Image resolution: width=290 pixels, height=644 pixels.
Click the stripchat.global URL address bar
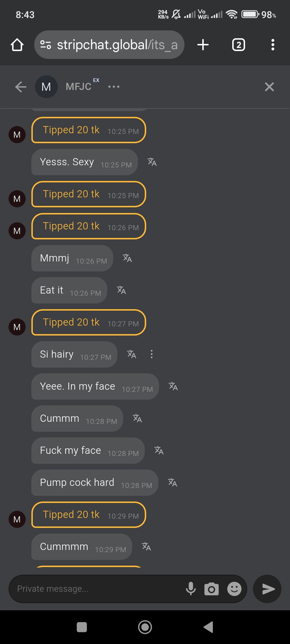[117, 45]
